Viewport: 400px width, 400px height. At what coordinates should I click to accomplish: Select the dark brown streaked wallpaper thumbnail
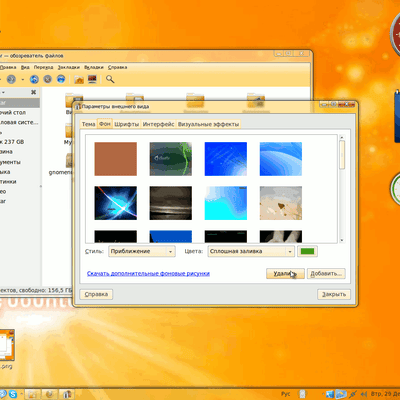[171, 203]
